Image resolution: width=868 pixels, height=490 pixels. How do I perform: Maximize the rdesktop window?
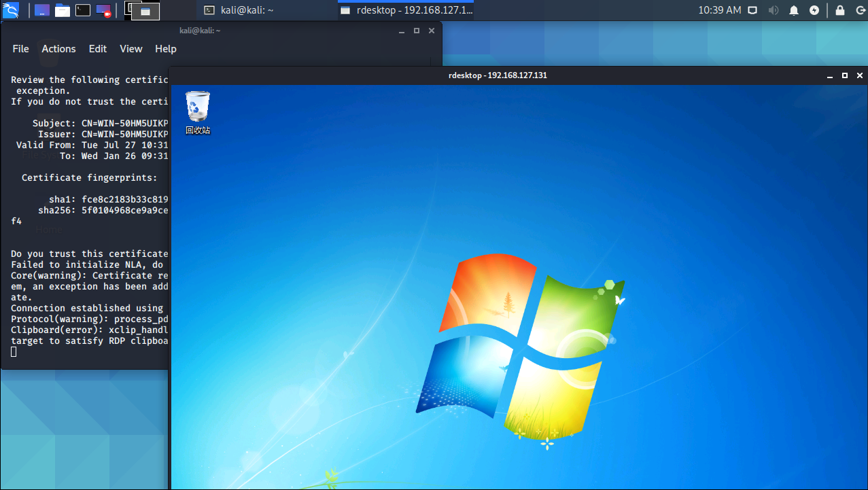[845, 75]
